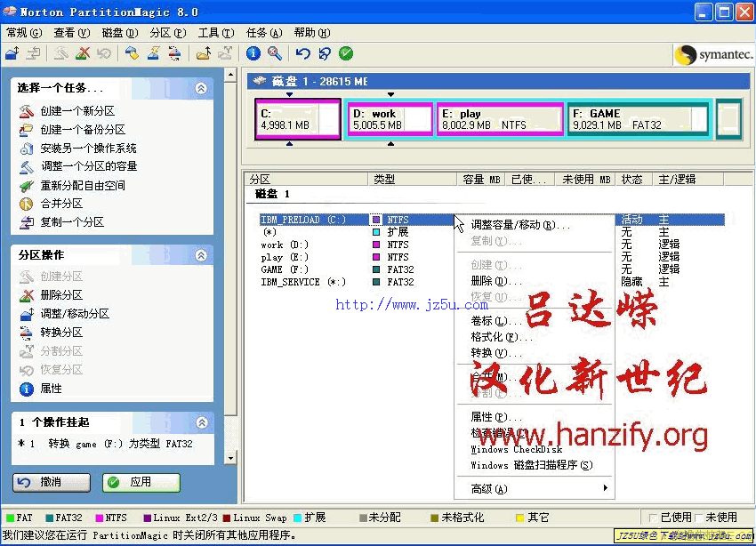The height and width of the screenshot is (546, 756).
Task: Click the check for errors magnifier icon
Action: 275,53
